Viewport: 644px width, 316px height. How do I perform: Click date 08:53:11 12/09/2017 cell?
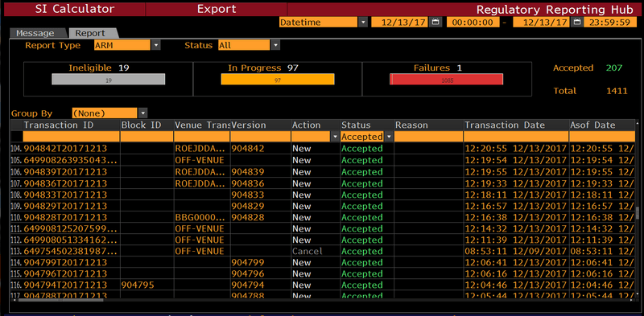coord(516,251)
